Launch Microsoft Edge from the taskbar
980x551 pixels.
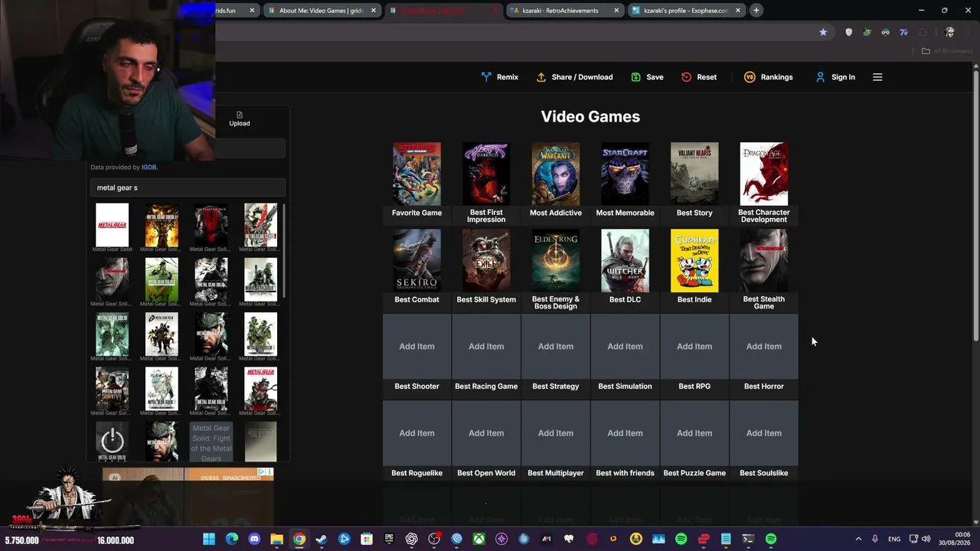231,540
